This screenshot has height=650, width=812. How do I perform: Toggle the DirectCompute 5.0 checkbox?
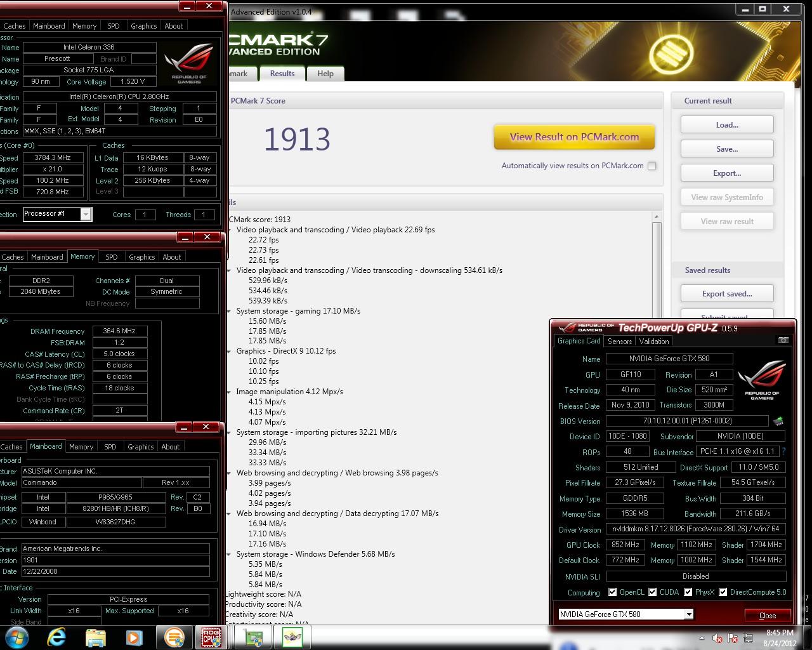(723, 592)
